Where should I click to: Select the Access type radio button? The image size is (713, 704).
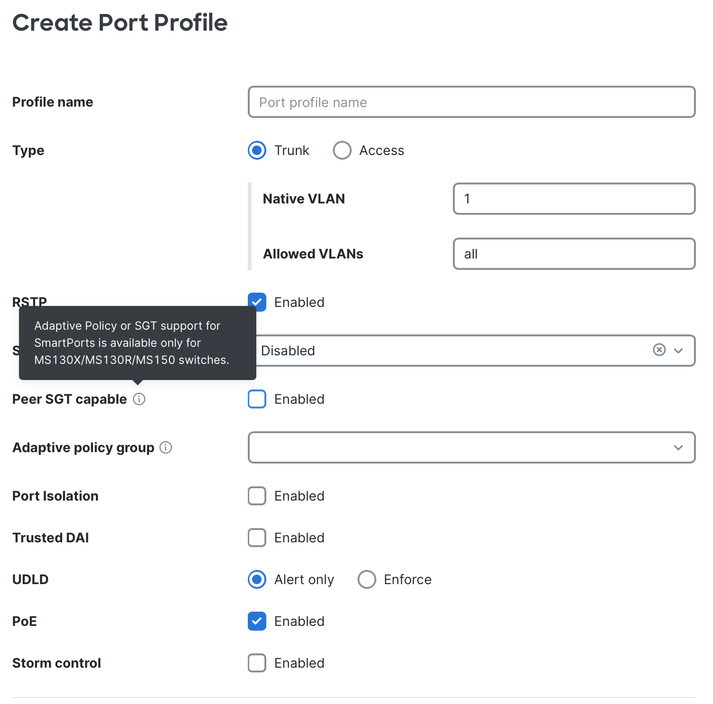click(x=342, y=151)
